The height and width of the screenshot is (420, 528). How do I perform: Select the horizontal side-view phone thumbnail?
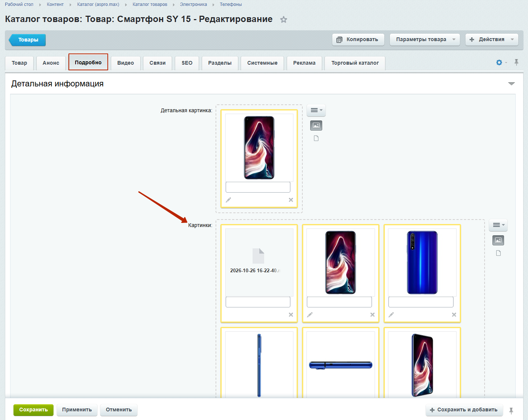341,365
